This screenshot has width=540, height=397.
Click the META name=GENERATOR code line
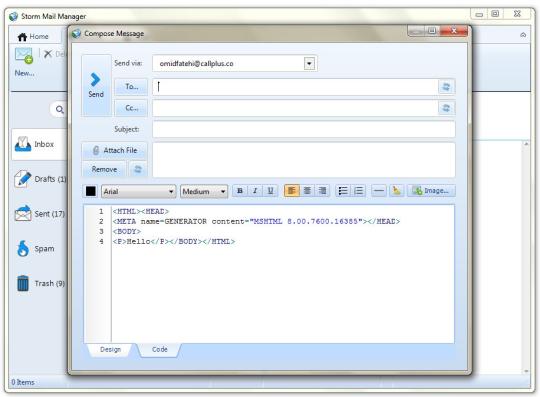[x=256, y=221]
